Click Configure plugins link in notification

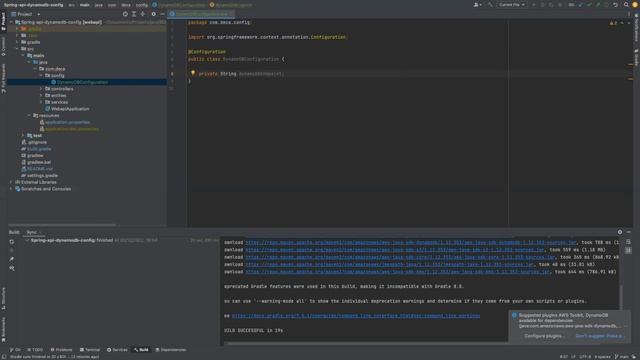point(544,336)
